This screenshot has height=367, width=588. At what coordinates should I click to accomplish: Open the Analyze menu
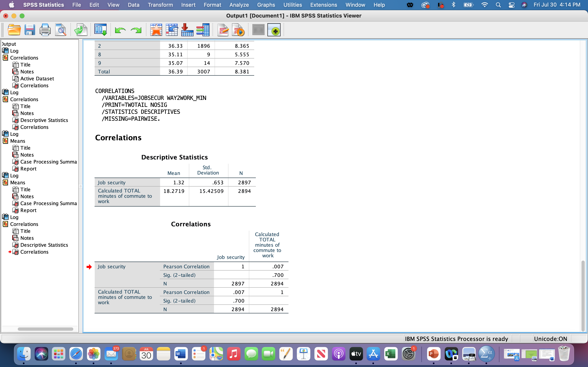point(239,5)
